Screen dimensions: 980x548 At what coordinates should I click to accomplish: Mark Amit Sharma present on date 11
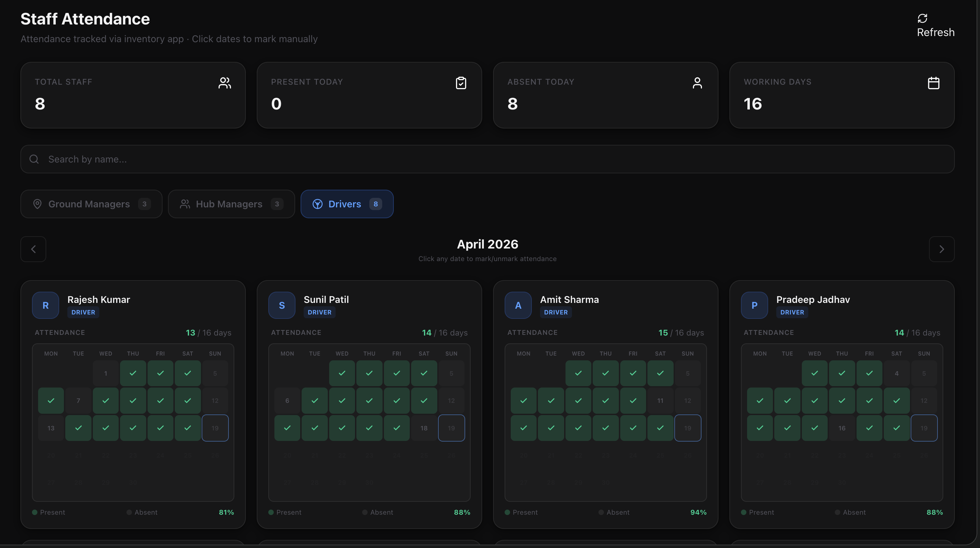pyautogui.click(x=660, y=400)
